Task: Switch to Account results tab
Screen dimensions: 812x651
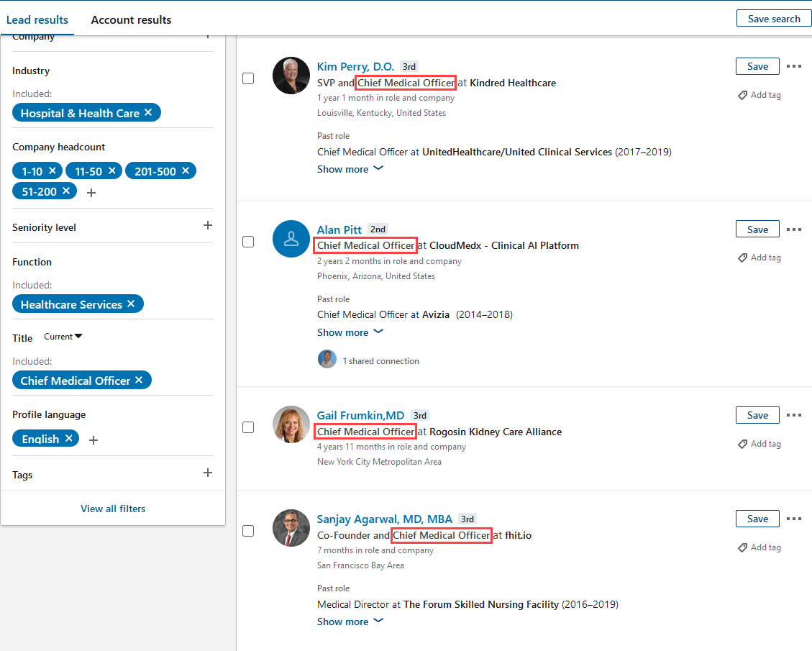Action: pyautogui.click(x=131, y=19)
